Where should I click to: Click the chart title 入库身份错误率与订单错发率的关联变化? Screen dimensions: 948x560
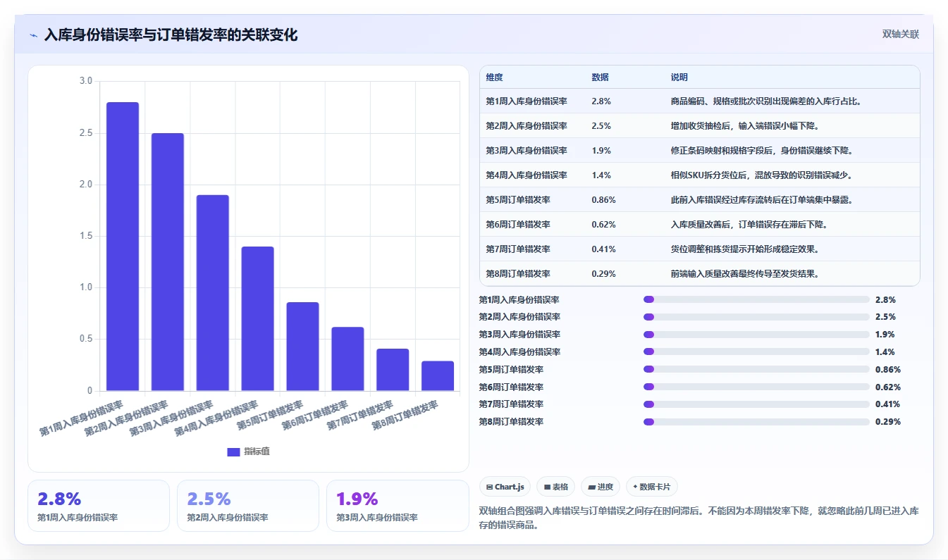click(x=171, y=35)
